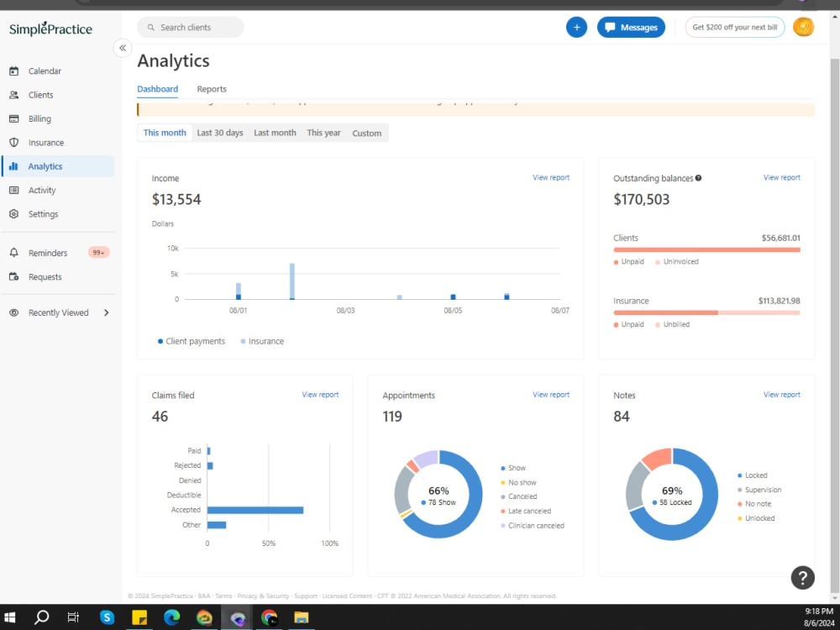Toggle No show legend item
Screen dimensions: 840x630
(x=518, y=482)
